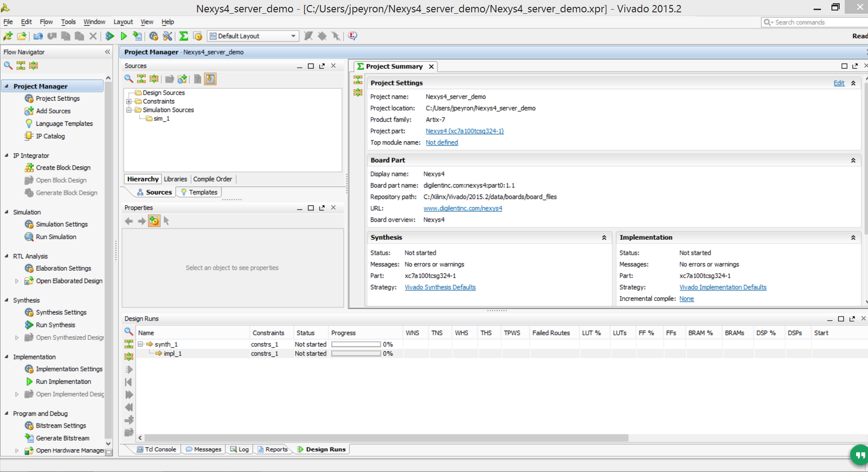868x472 pixels.
Task: Click the Not defined top module link
Action: pyautogui.click(x=442, y=143)
